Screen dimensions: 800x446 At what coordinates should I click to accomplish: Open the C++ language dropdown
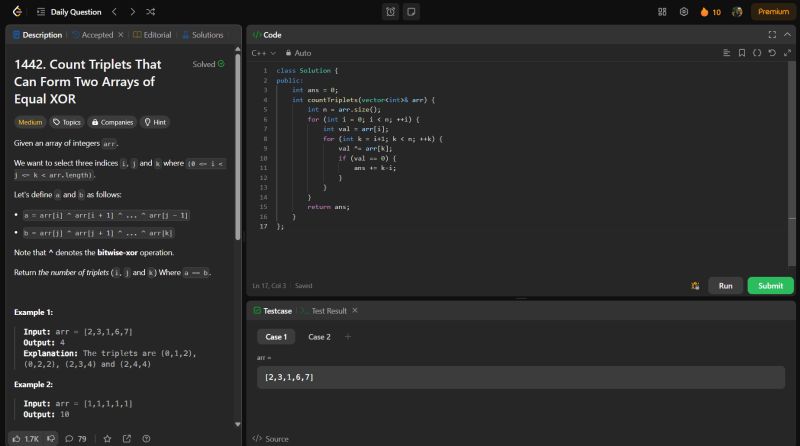[263, 52]
